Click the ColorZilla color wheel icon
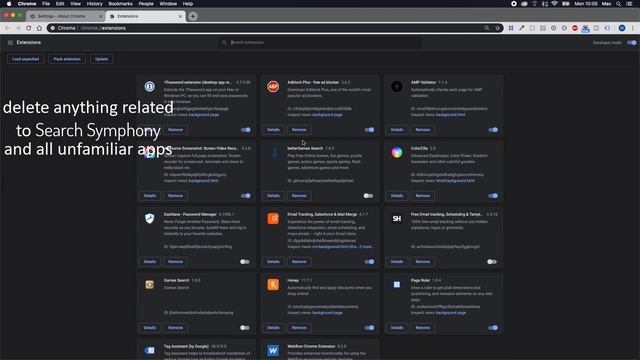This screenshot has height=360, width=640. (397, 153)
